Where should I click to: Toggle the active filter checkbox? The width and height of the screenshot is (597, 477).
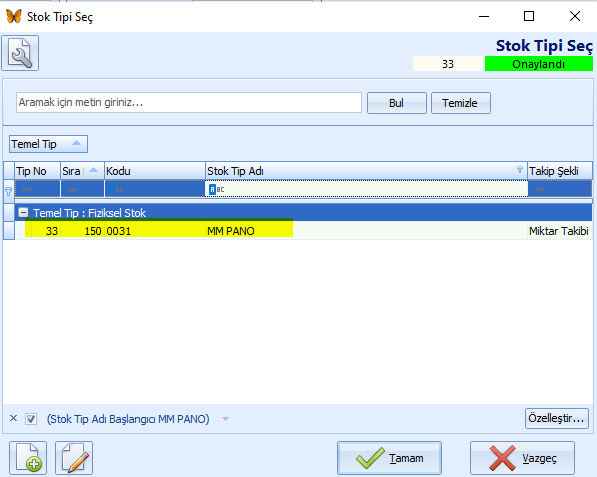pyautogui.click(x=31, y=419)
